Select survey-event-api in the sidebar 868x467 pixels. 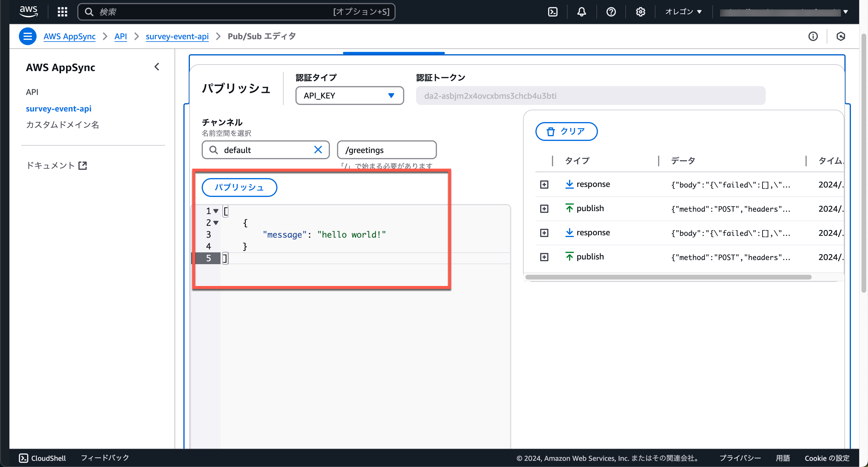click(x=59, y=108)
